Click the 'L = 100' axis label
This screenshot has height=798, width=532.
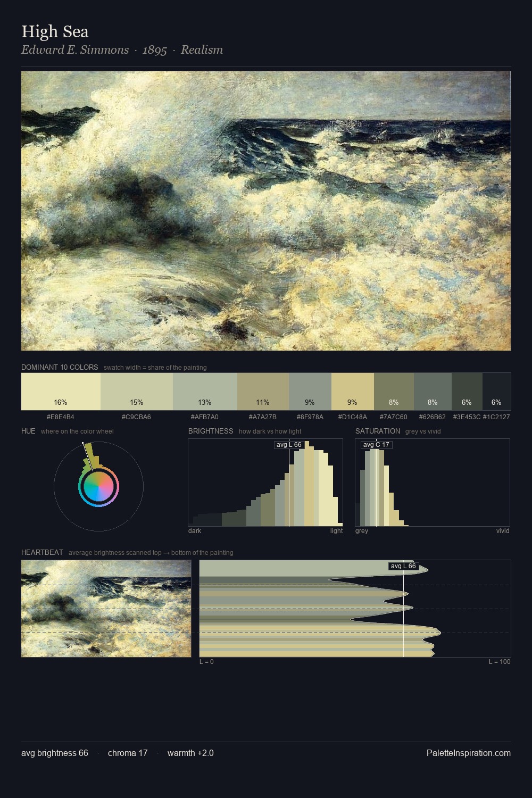(x=500, y=662)
